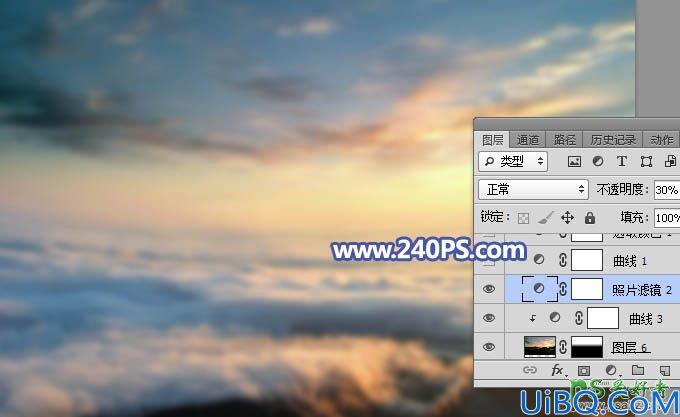Create a new layer icon

point(664,371)
